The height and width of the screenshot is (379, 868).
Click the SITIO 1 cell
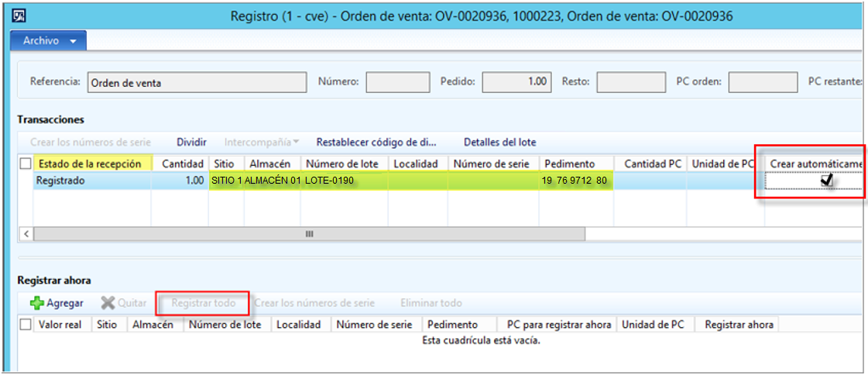(x=226, y=181)
